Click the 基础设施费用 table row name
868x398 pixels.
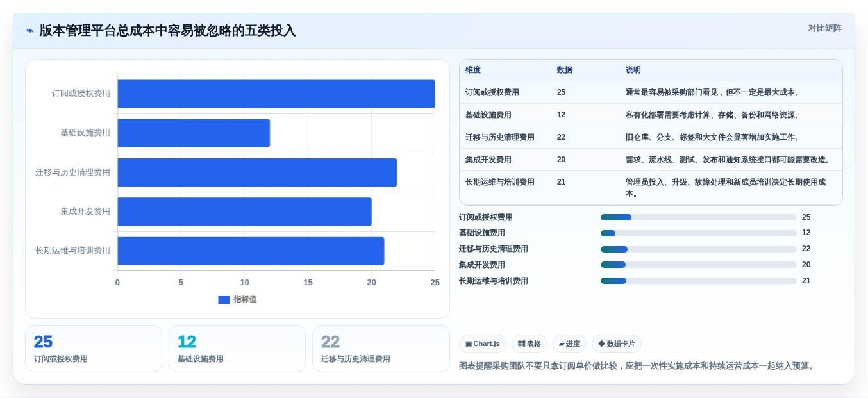coord(488,115)
